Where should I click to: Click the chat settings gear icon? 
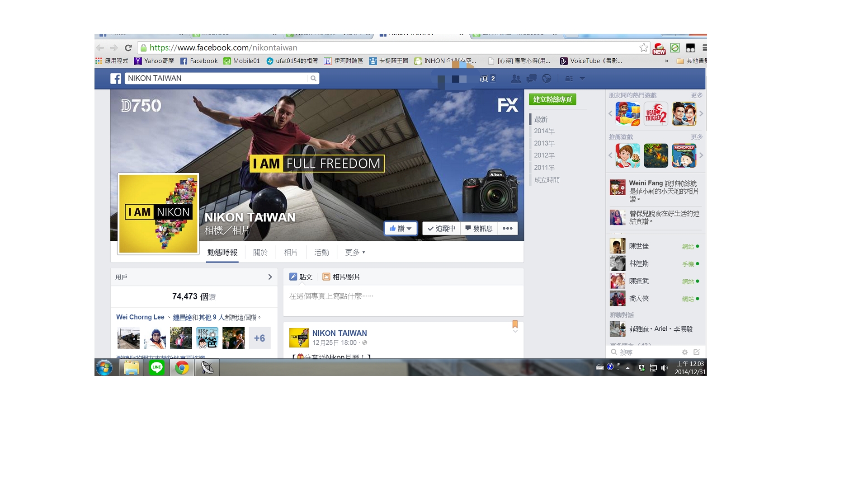(x=684, y=352)
